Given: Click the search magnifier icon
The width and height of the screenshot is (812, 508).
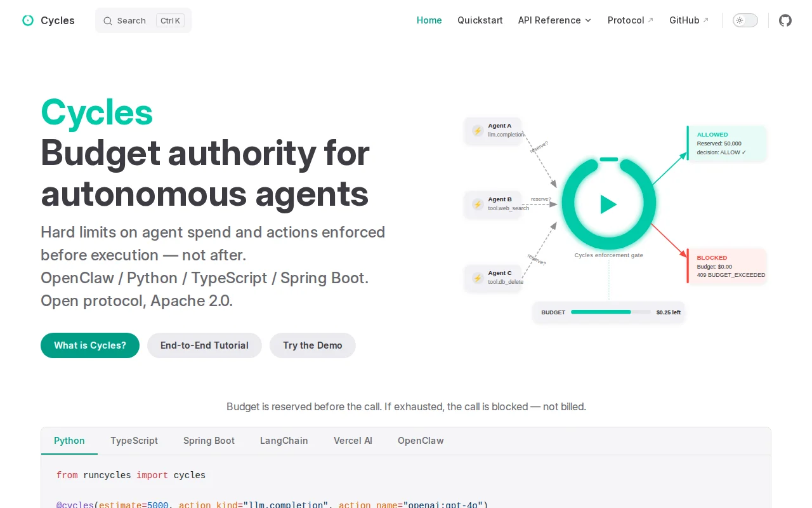Looking at the screenshot, I should tap(108, 21).
